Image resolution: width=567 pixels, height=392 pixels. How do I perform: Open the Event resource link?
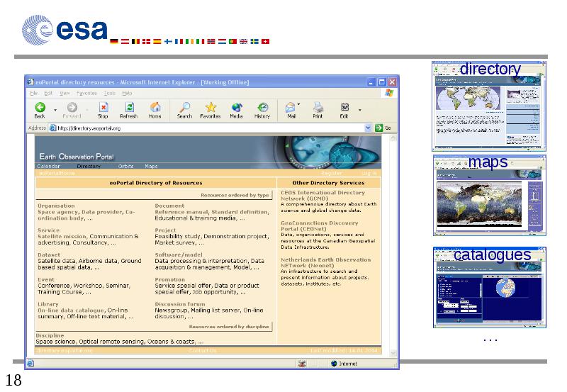tap(46, 280)
